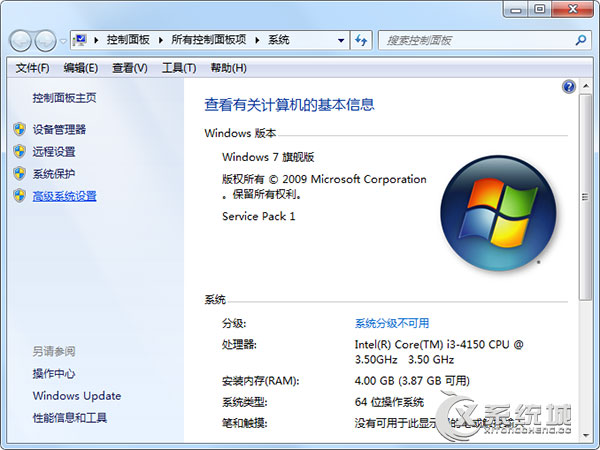Click the vertical scrollbar thumb
Image resolution: width=600 pixels, height=450 pixels.
[585, 197]
